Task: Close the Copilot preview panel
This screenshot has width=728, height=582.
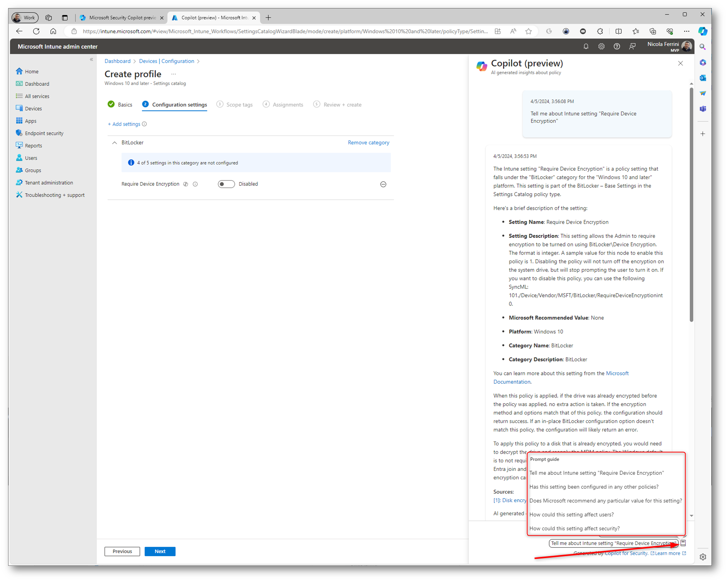Action: tap(680, 63)
